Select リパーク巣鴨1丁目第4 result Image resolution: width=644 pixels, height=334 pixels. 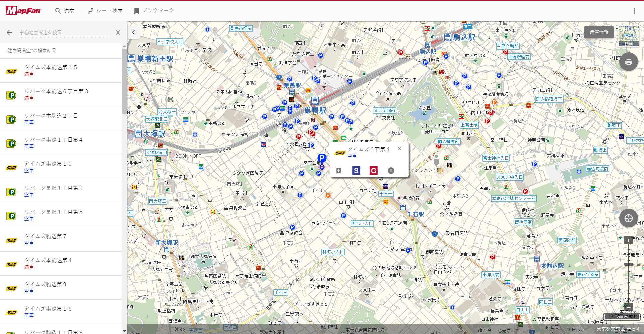coord(61,143)
